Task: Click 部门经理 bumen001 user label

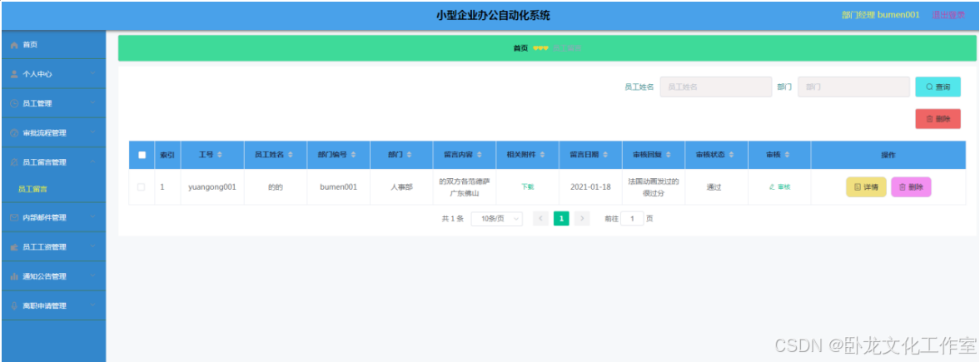Action: pyautogui.click(x=881, y=15)
